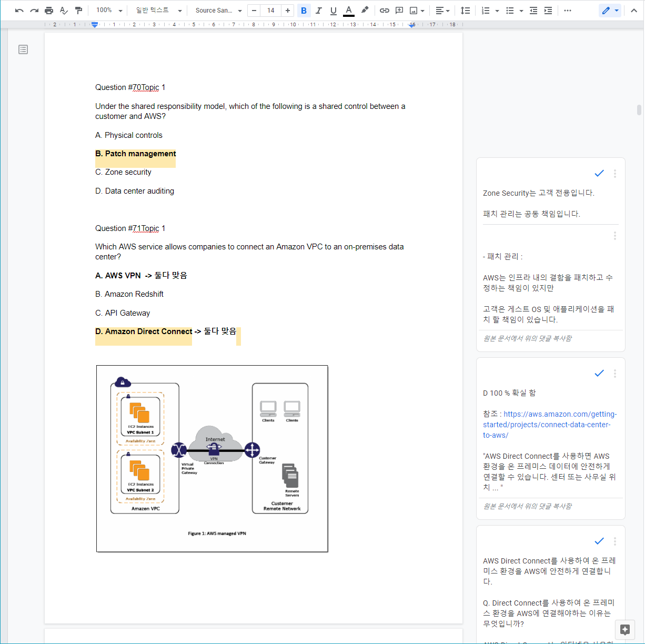645x644 pixels.
Task: Activate the paint format tool
Action: point(78,11)
